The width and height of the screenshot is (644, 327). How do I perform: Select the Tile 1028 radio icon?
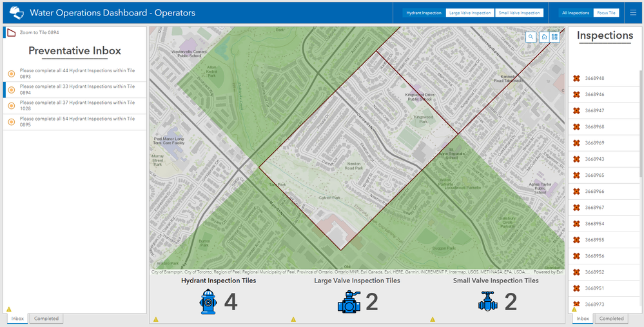tap(12, 106)
